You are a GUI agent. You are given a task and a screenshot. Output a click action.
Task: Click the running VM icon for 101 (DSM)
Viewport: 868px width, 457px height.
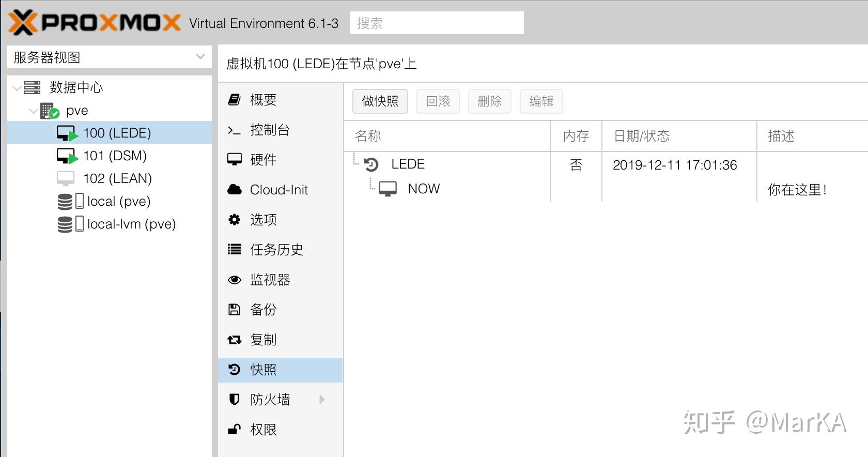point(67,156)
